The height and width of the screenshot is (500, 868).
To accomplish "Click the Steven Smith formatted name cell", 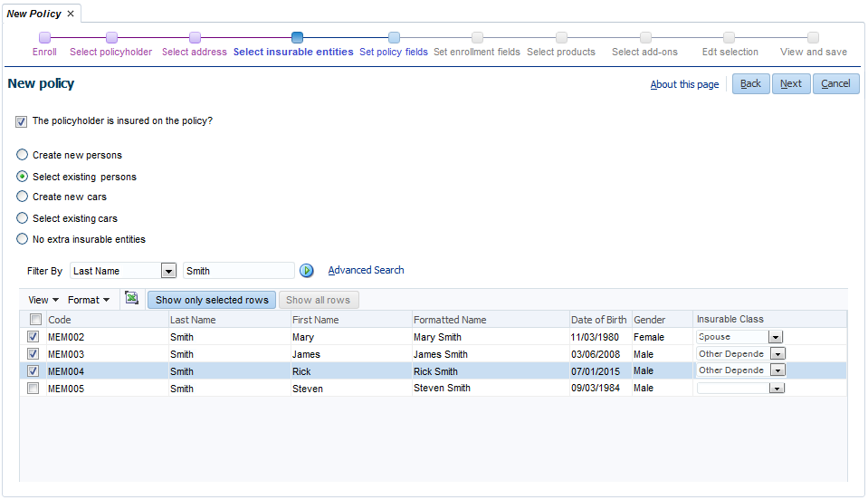I will coord(442,389).
